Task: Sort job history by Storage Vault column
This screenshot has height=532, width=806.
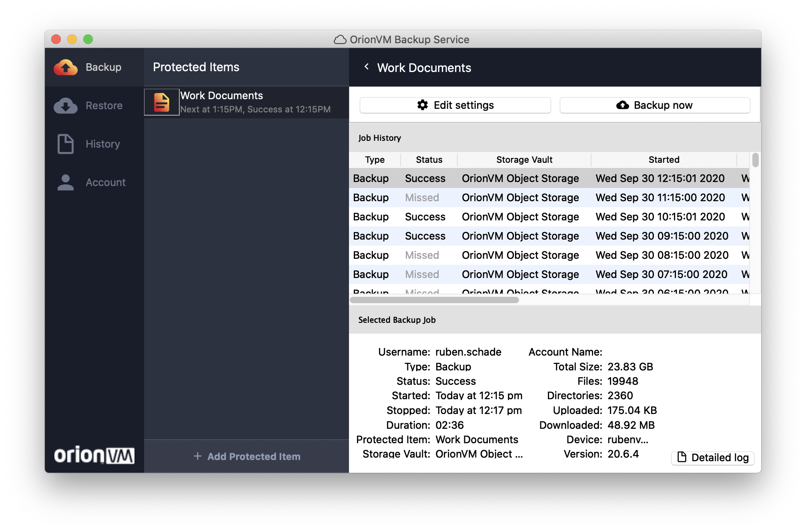Action: 524,160
